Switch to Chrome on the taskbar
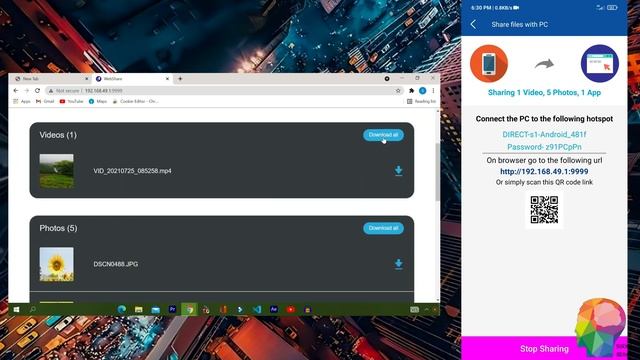 [189, 309]
